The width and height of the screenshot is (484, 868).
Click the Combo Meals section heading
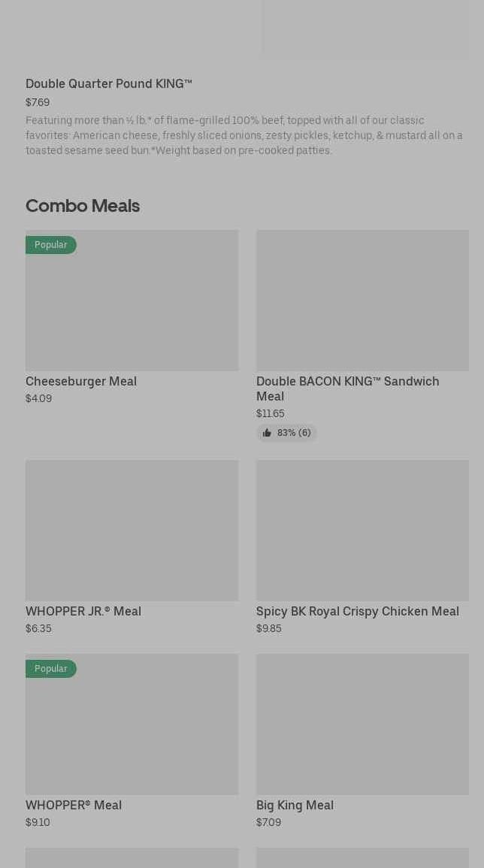tap(83, 205)
